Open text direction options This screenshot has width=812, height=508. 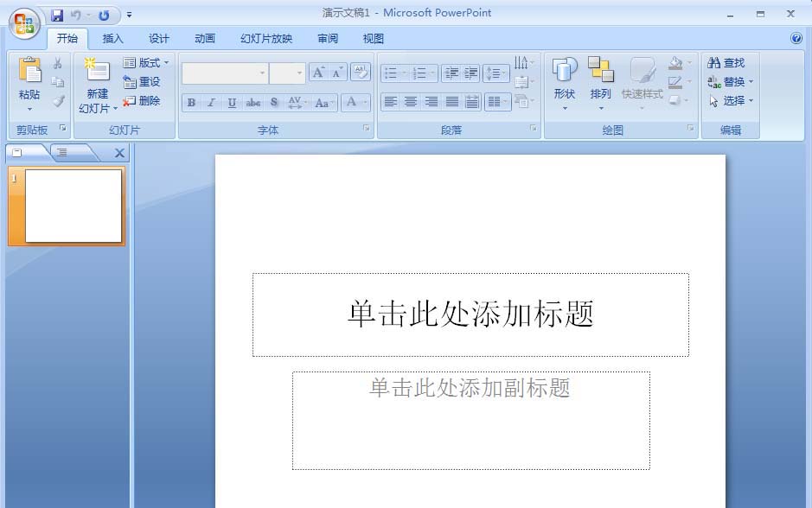click(524, 62)
